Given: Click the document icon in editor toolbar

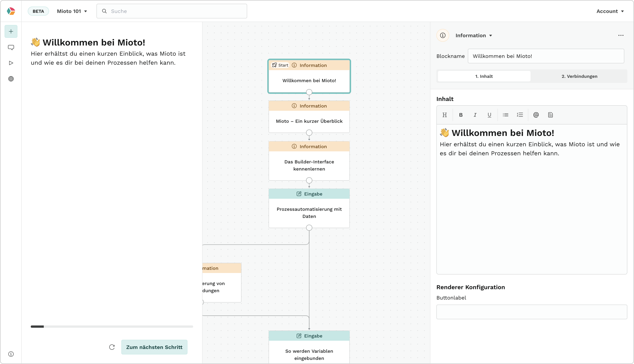Looking at the screenshot, I should coord(550,115).
